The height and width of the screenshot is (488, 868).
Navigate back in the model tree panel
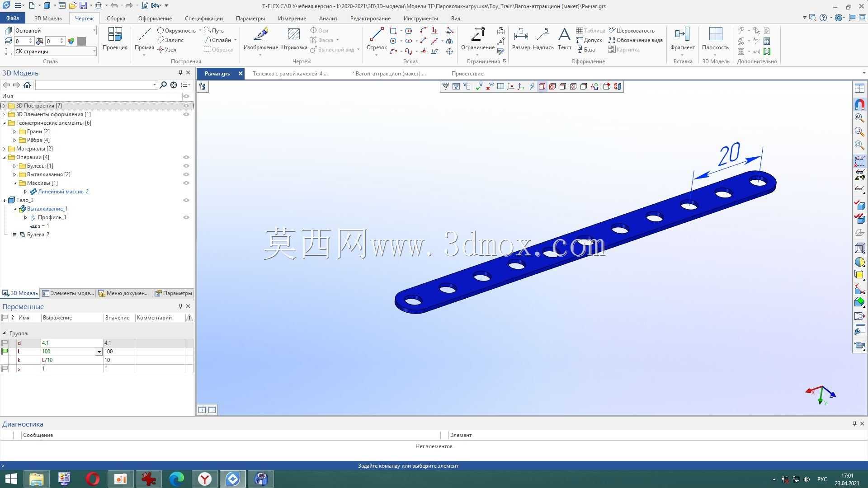pyautogui.click(x=6, y=85)
